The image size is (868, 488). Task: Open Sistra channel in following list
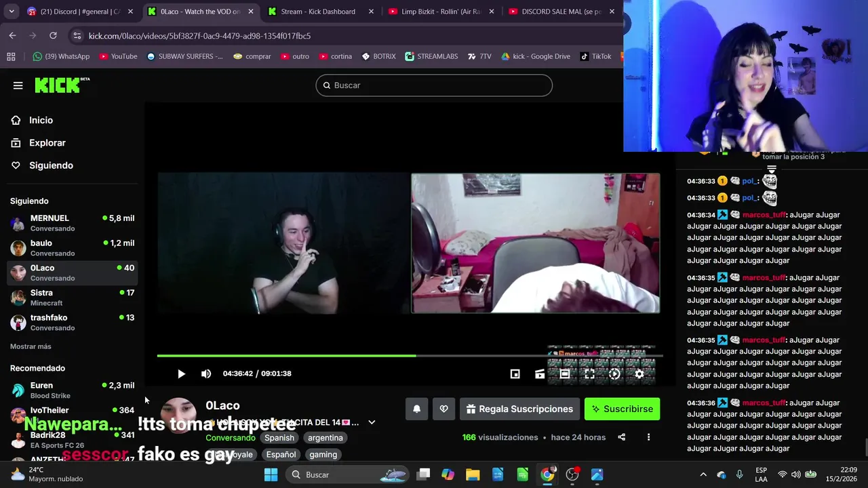point(72,298)
